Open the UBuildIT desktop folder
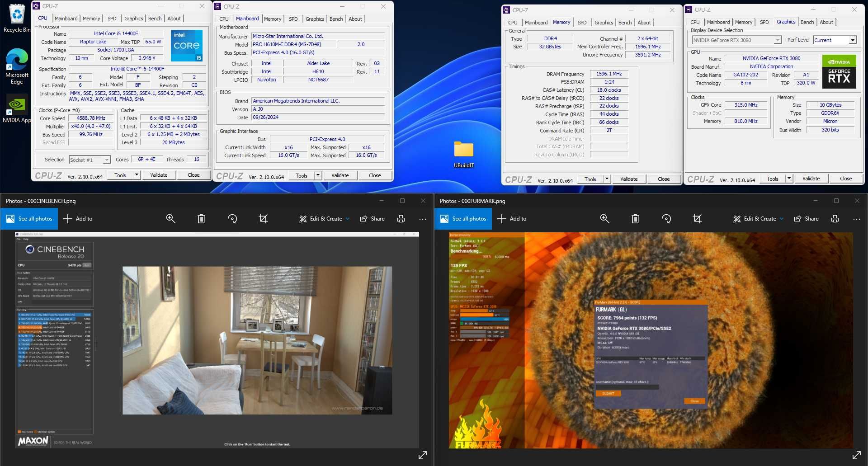The image size is (868, 466). point(464,154)
